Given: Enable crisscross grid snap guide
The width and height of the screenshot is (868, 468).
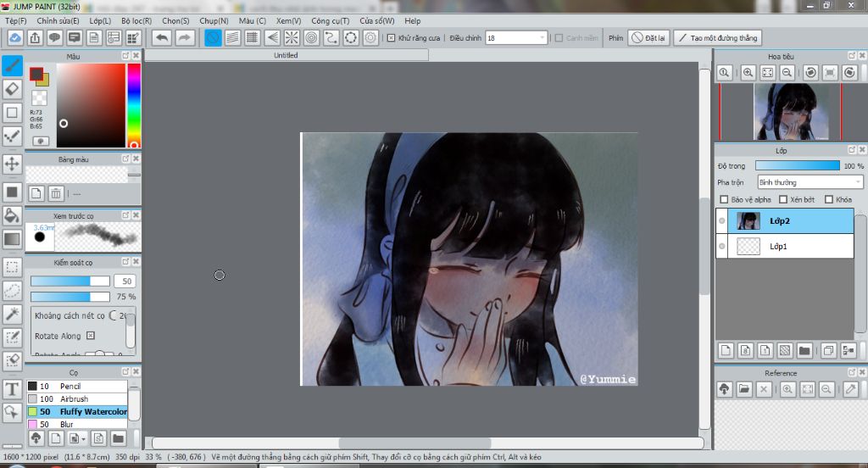Looking at the screenshot, I should (x=253, y=37).
